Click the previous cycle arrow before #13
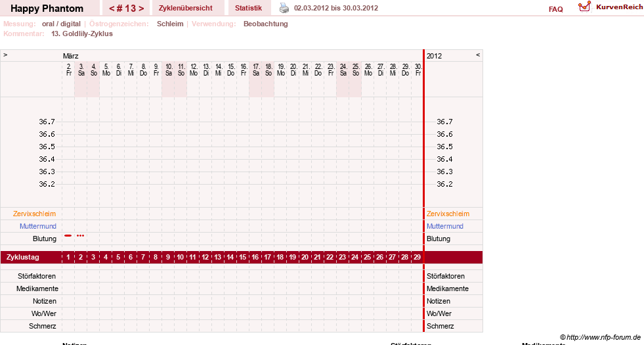 click(112, 9)
